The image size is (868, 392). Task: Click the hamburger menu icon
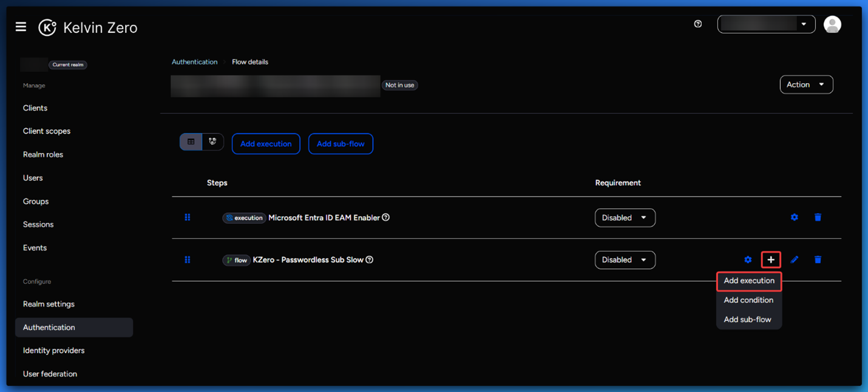point(21,27)
